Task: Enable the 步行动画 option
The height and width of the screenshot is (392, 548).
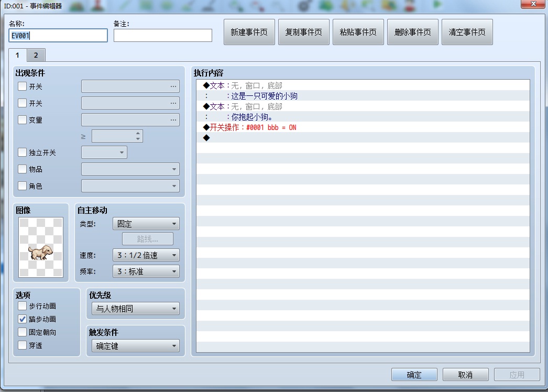Action: coord(22,306)
